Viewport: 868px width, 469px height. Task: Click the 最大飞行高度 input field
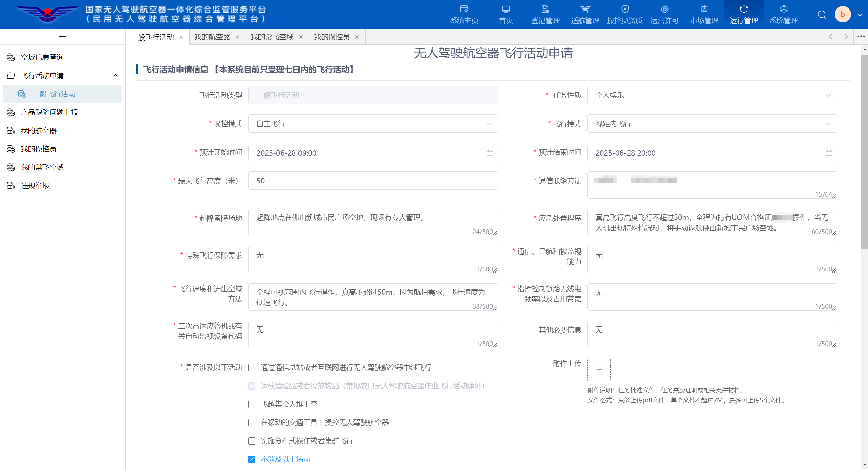pos(372,181)
